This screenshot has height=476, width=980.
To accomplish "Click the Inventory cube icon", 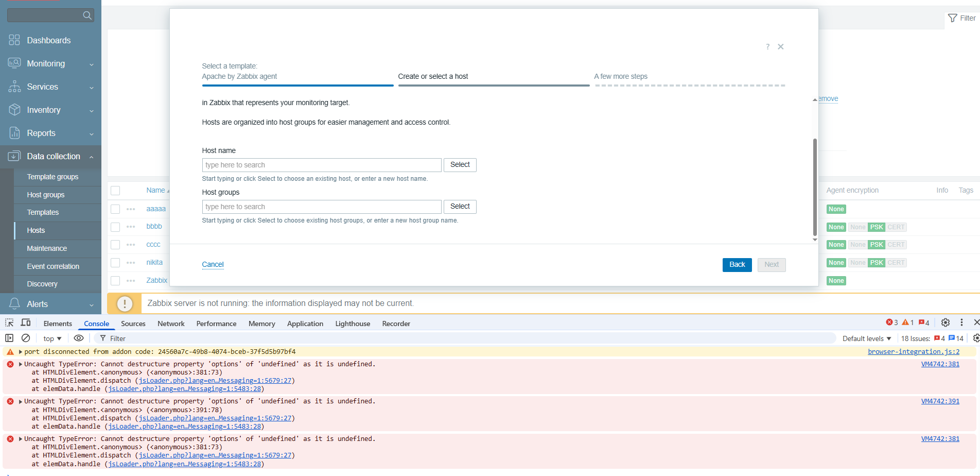I will coord(14,110).
